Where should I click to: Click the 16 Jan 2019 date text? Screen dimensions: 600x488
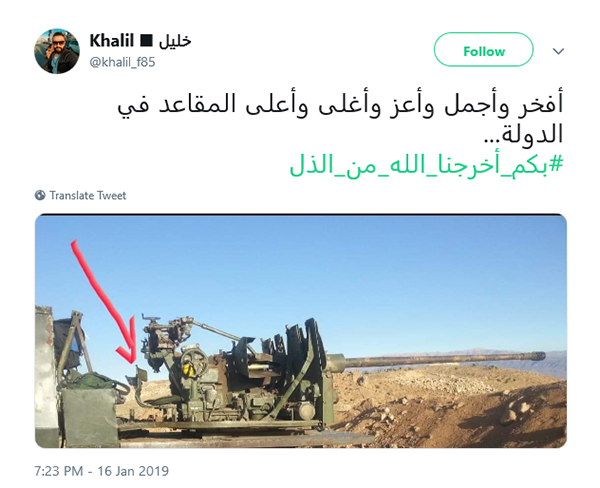click(x=133, y=471)
